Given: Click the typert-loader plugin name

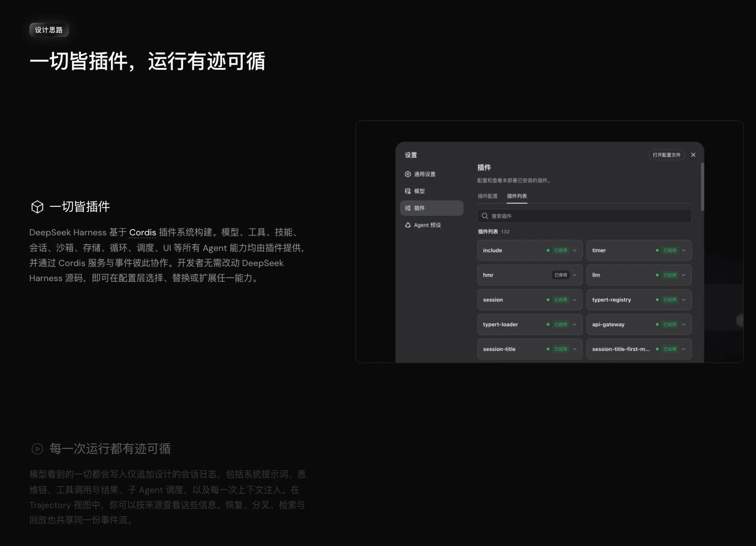Looking at the screenshot, I should pos(500,325).
